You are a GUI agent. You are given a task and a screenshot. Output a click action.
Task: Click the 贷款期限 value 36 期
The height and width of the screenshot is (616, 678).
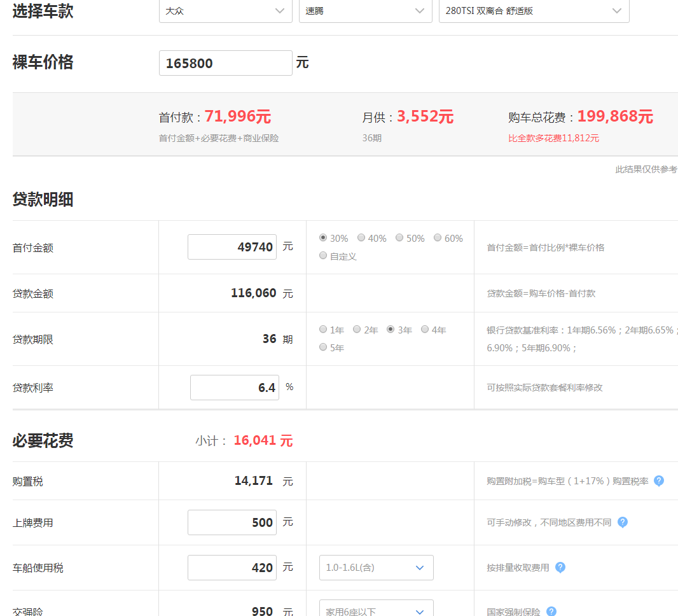click(277, 339)
